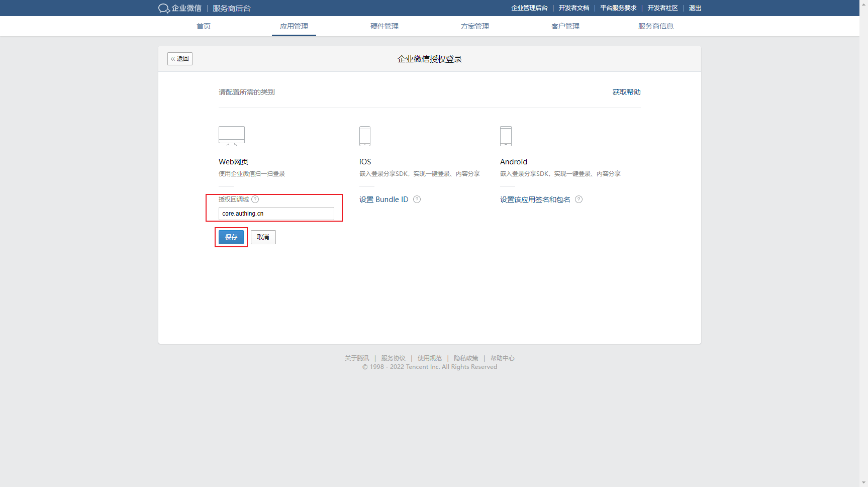Screen dimensions: 868x487
Task: Save the callback domain with 保存
Action: 231,237
